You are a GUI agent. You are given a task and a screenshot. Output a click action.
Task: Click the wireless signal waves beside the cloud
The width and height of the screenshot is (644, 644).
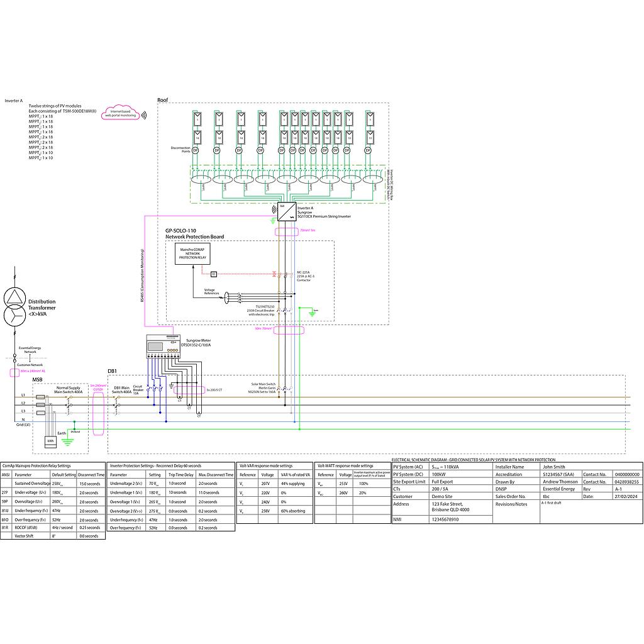coord(144,116)
